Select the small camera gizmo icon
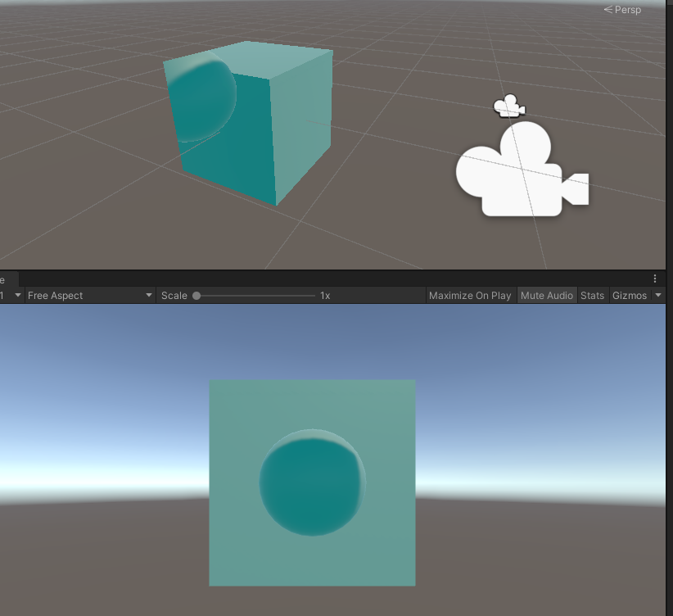The height and width of the screenshot is (616, 673). click(x=509, y=106)
